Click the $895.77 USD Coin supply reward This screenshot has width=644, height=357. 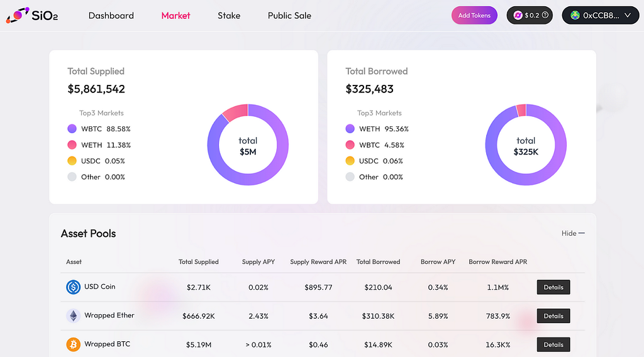point(318,287)
